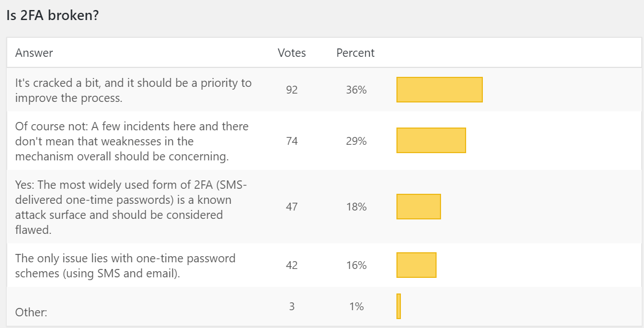
Task: Select the Answer column header
Action: point(34,53)
